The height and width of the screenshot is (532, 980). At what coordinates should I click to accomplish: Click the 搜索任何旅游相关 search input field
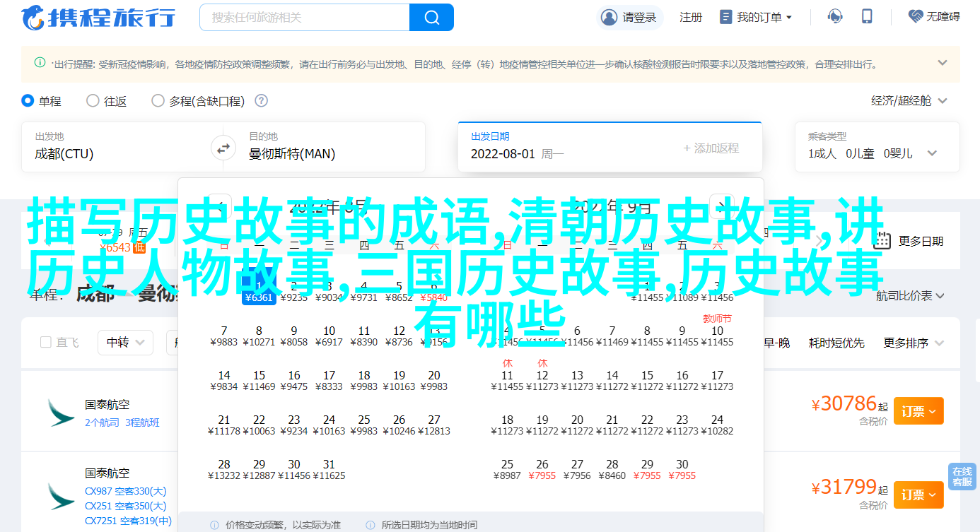304,17
